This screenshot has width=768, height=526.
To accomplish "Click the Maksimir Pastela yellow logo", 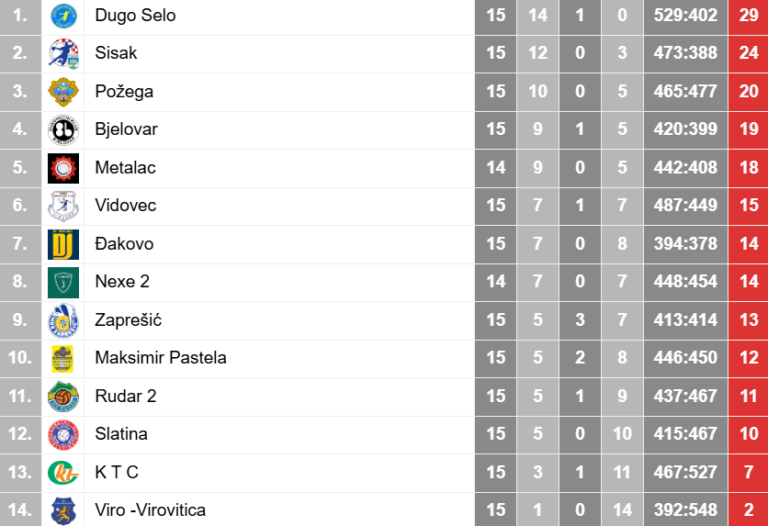I will coord(62,359).
